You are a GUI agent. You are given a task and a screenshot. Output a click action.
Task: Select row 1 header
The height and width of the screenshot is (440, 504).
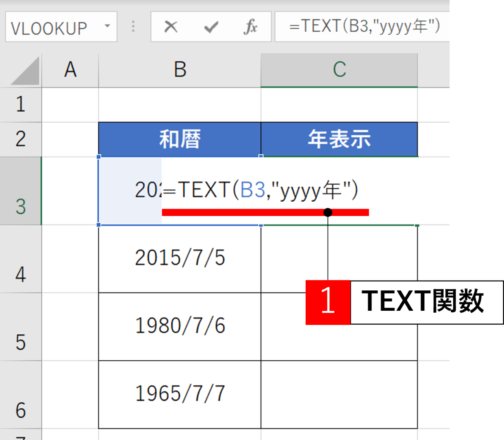(20, 105)
